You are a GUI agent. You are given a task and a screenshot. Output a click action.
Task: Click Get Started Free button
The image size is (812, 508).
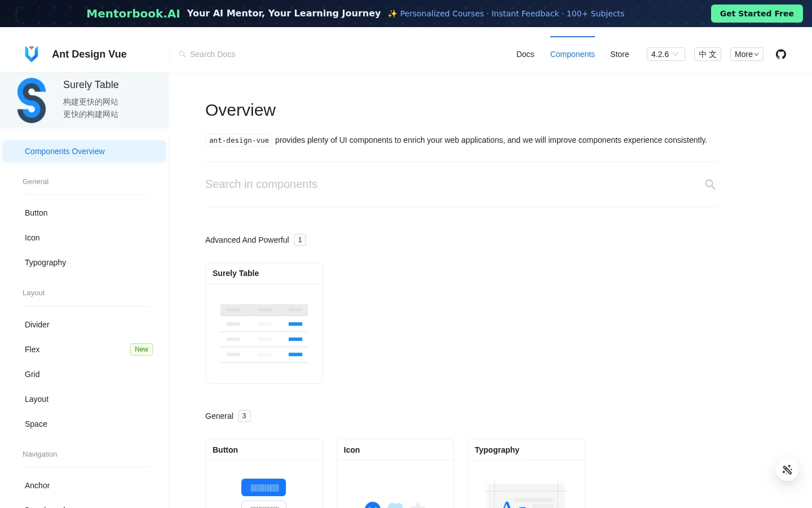point(757,14)
